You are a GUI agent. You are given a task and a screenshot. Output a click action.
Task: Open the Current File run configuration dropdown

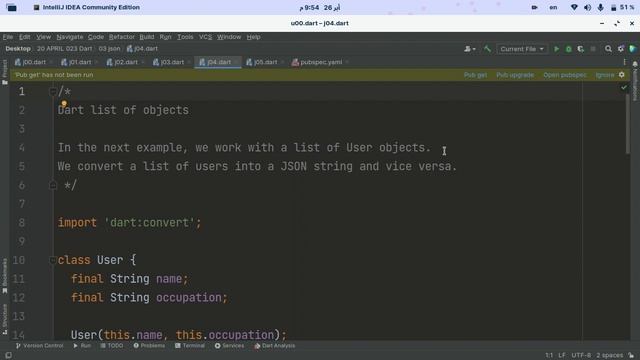(x=522, y=49)
